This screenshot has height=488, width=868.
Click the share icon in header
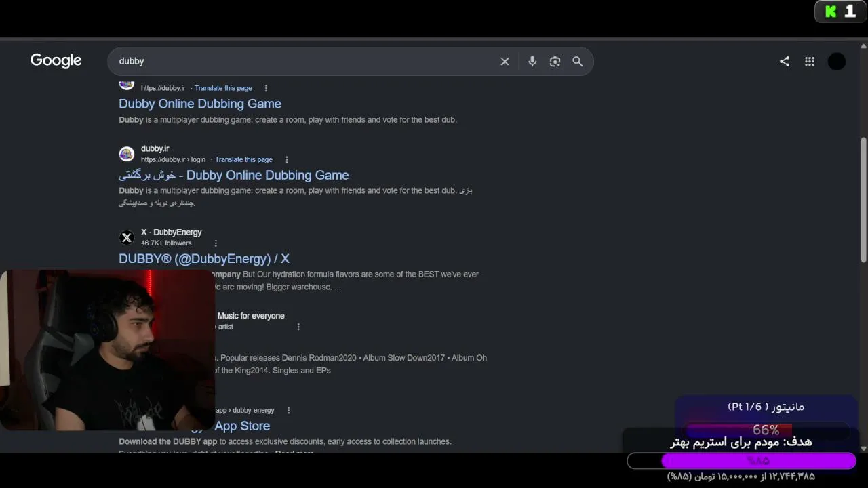click(785, 62)
